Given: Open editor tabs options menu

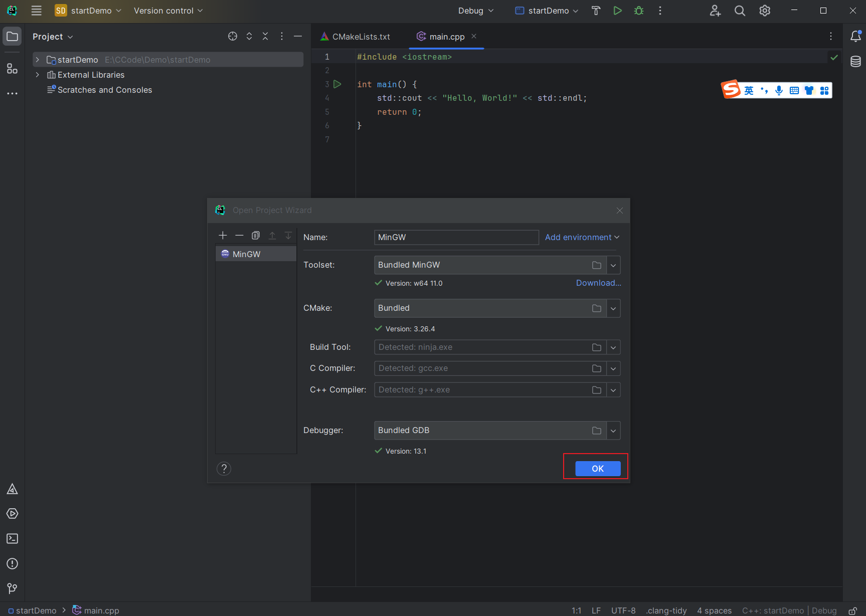Looking at the screenshot, I should (x=831, y=36).
